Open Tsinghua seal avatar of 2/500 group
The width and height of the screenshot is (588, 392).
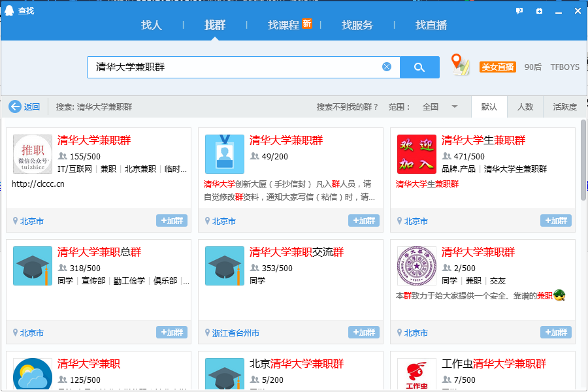[x=417, y=266]
